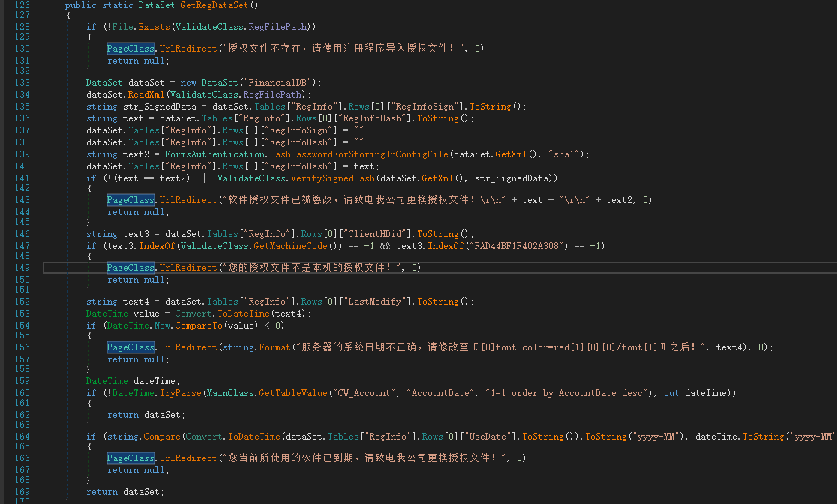Click the ReadXml method call

[x=146, y=94]
